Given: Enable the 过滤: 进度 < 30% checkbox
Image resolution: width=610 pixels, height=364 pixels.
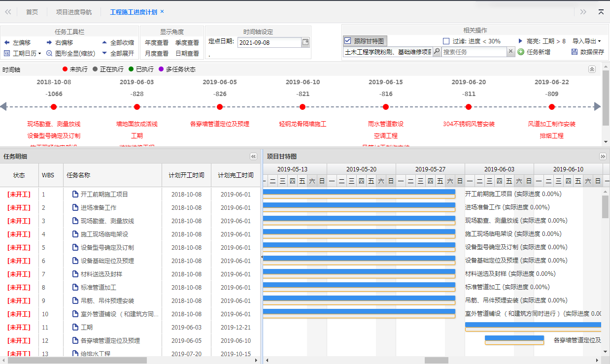Looking at the screenshot, I should point(446,41).
